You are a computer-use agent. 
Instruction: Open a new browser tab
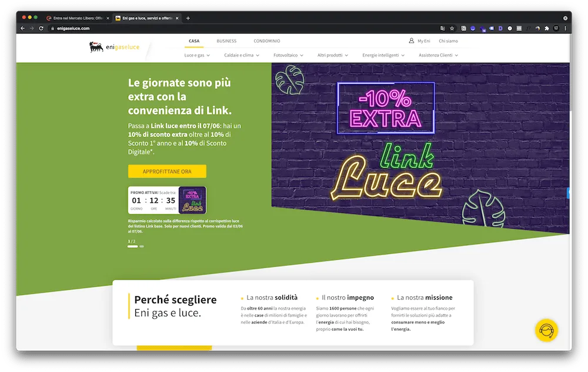point(188,18)
